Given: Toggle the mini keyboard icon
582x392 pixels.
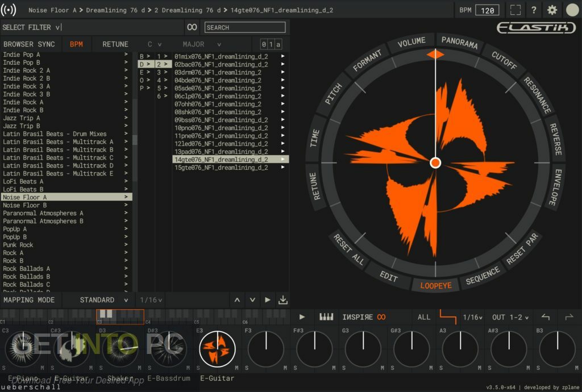Looking at the screenshot, I should click(x=326, y=316).
